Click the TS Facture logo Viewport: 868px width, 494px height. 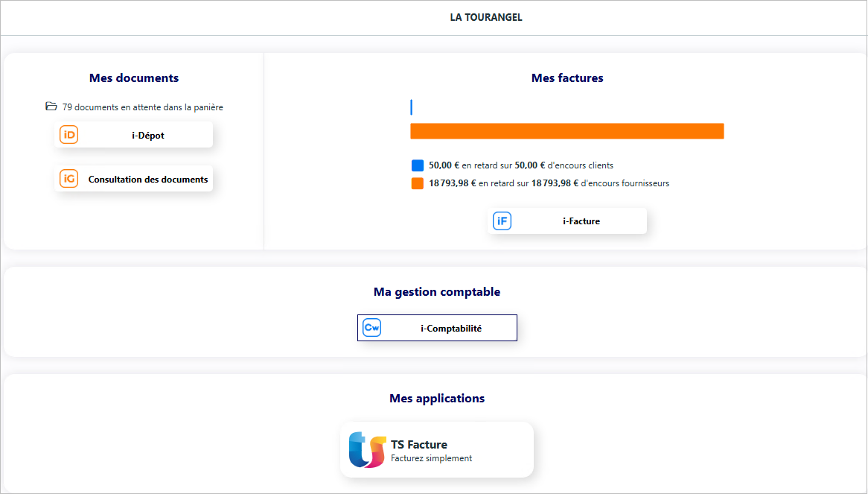tap(367, 450)
